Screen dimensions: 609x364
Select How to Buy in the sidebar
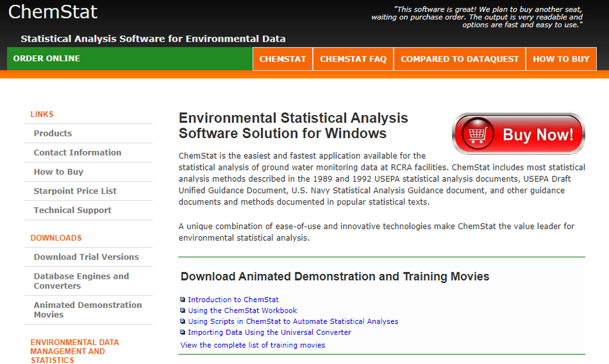pos(58,172)
